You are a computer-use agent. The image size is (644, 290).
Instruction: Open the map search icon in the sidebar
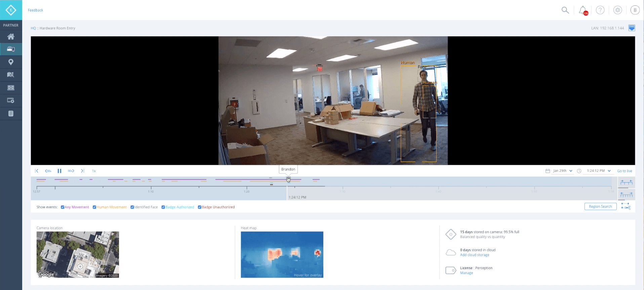coord(11,75)
